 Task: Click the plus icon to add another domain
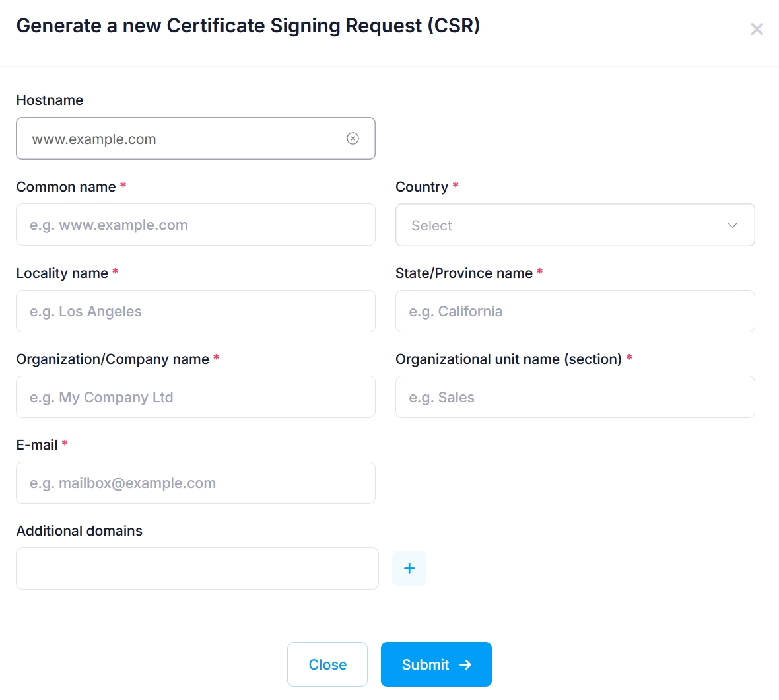point(409,568)
